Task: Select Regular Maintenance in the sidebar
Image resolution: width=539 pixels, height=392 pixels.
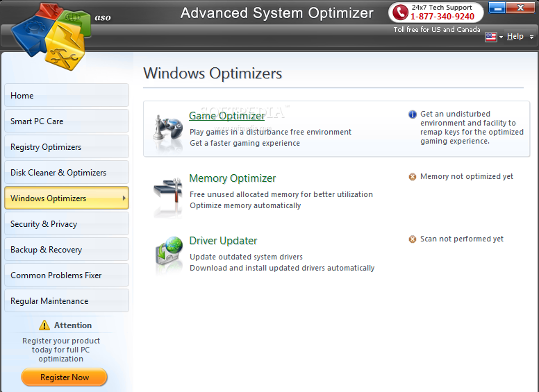Action: 67,300
